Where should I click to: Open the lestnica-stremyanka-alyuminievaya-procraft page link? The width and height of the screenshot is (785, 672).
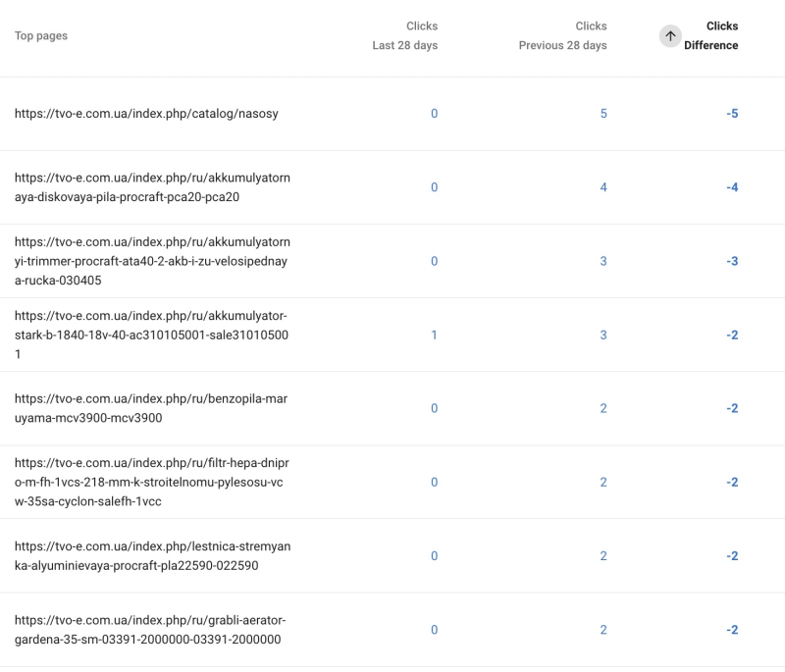pos(153,557)
